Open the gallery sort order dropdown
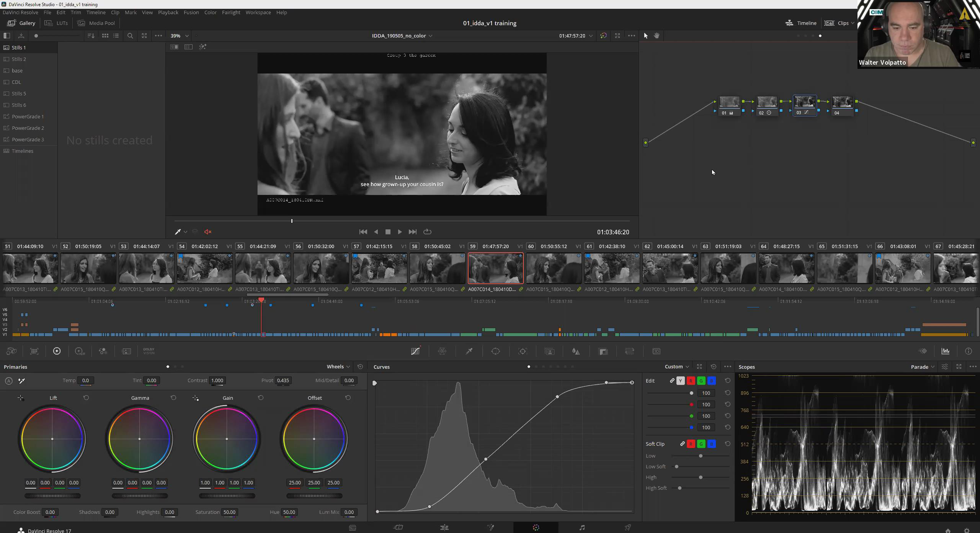 pyautogui.click(x=91, y=36)
